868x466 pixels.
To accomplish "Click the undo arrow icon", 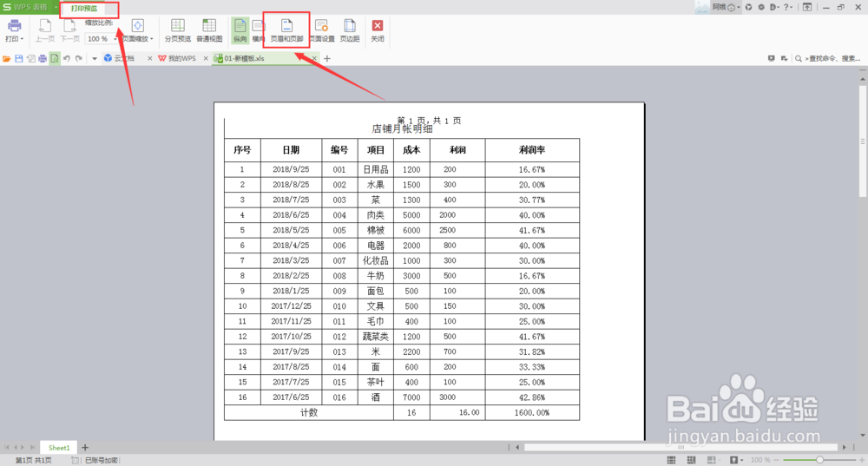I will [67, 58].
